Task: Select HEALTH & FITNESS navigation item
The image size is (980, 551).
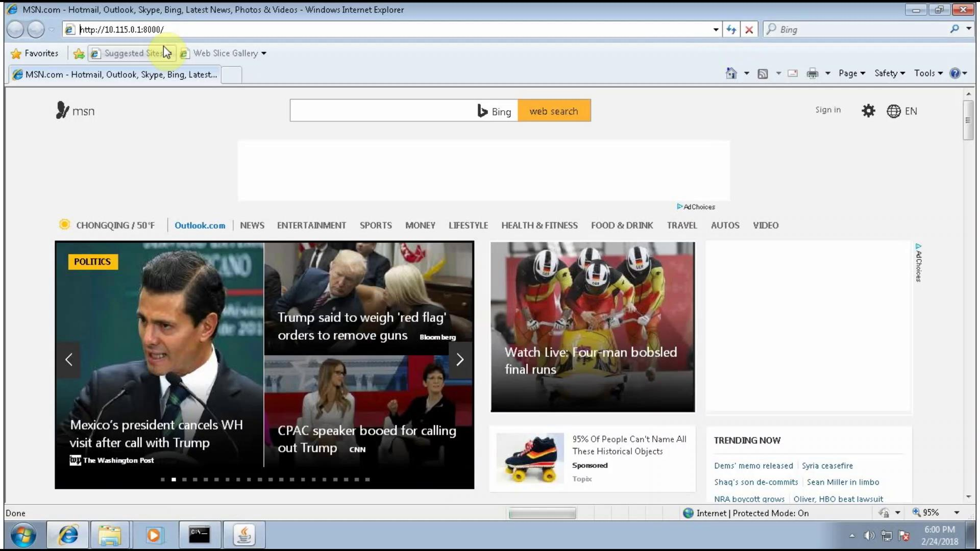Action: (540, 226)
